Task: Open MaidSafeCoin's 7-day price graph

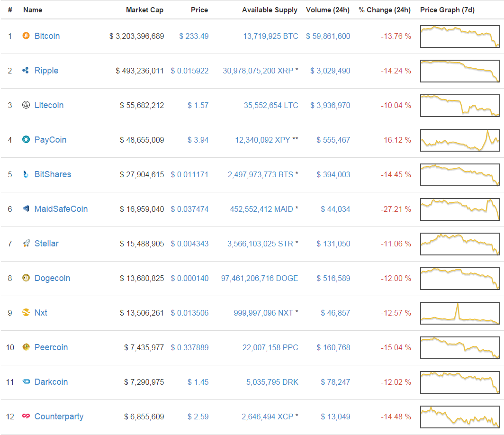Action: [459, 209]
